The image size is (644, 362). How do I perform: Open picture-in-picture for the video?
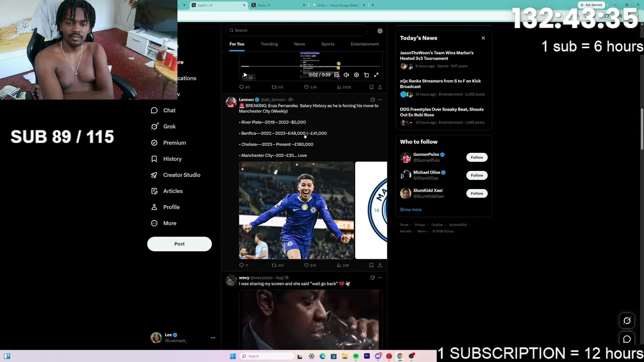click(366, 75)
